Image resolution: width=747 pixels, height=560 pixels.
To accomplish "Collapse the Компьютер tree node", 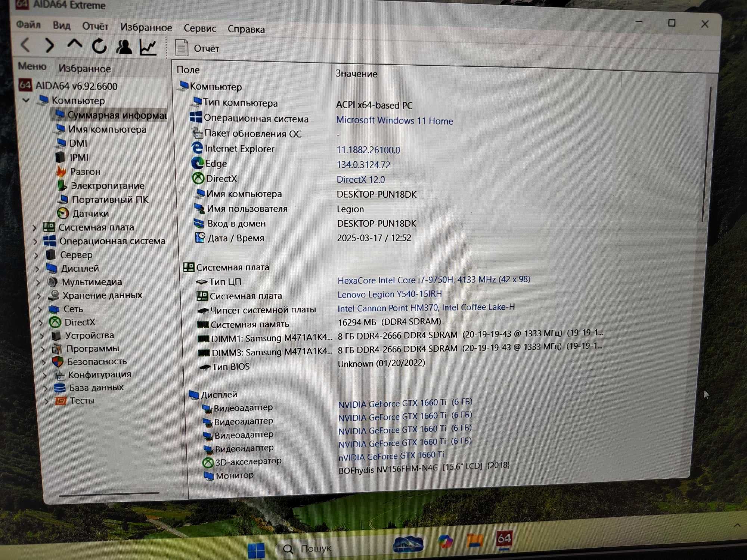I will click(x=26, y=100).
